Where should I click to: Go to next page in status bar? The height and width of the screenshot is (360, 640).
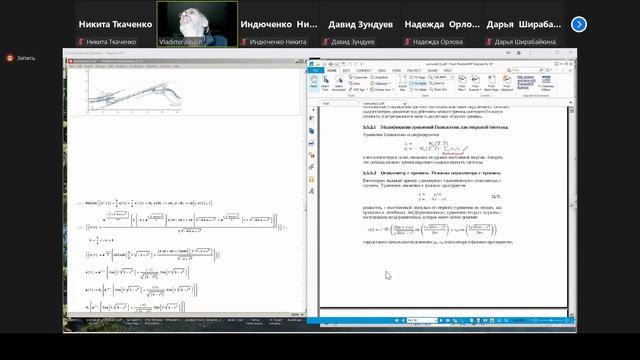click(x=441, y=320)
